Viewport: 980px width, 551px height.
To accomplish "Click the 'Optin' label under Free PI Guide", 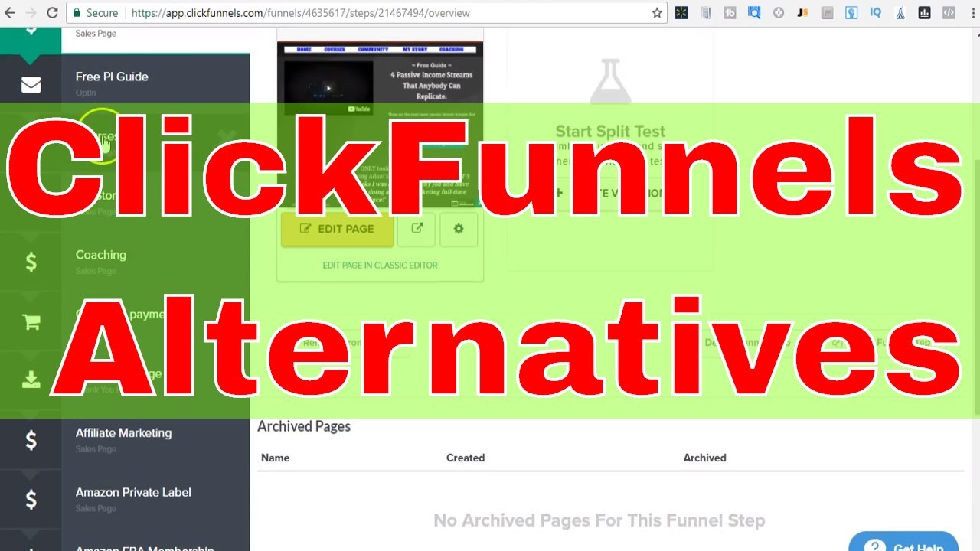I will click(86, 93).
